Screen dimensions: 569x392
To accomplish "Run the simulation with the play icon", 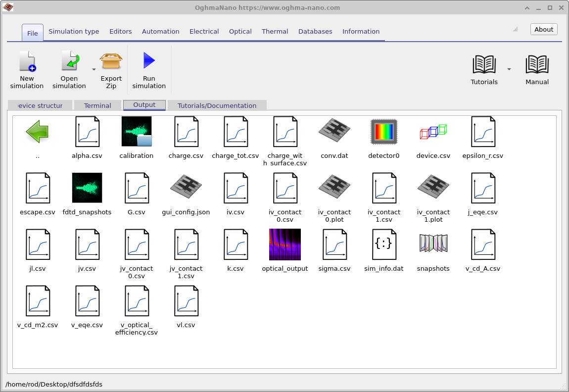I will coord(149,60).
